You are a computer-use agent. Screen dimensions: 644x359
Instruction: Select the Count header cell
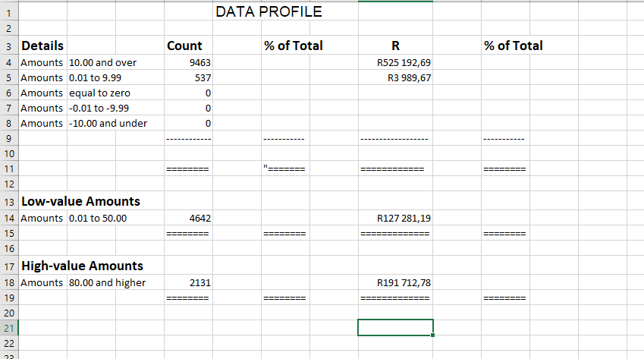point(188,46)
